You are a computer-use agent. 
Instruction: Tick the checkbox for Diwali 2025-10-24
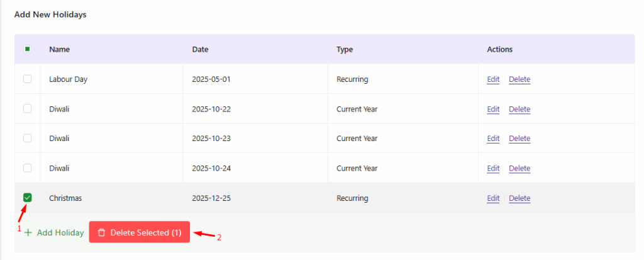pos(27,168)
